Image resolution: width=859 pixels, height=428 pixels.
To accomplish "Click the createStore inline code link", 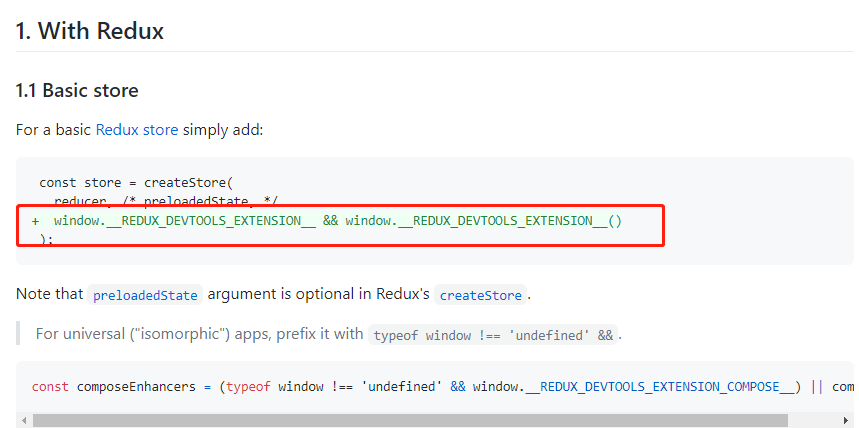I will (481, 295).
